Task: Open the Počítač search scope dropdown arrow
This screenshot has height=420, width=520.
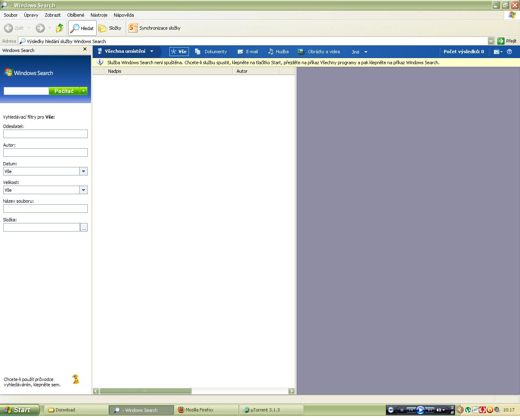Action: 84,91
